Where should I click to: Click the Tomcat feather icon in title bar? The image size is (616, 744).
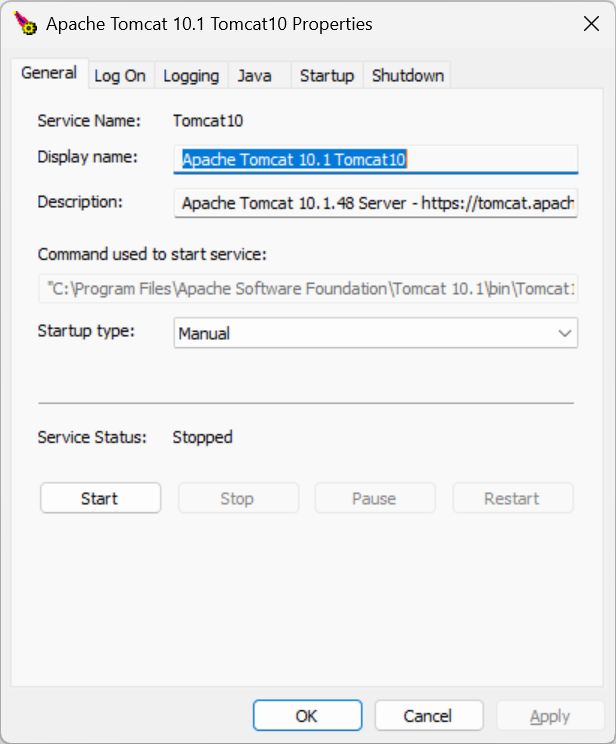(27, 23)
